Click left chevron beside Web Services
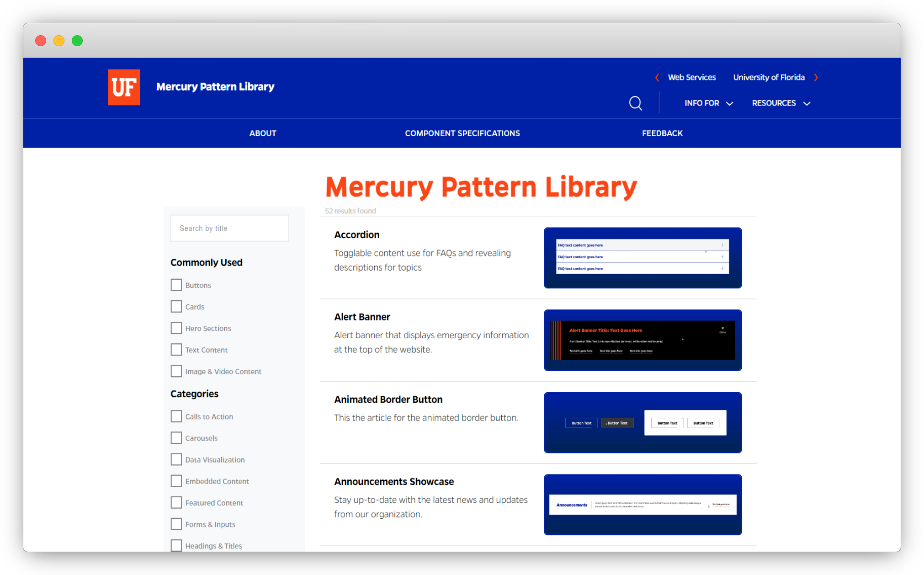 (657, 77)
